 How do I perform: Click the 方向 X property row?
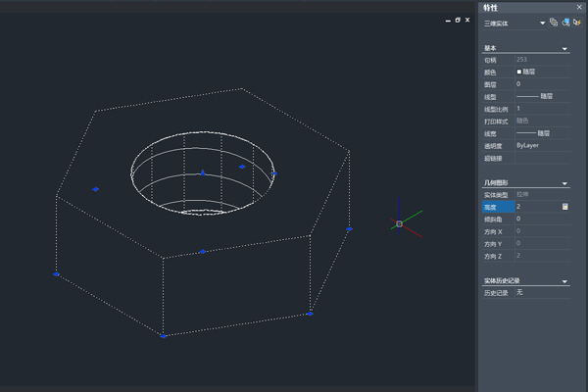pyautogui.click(x=526, y=231)
